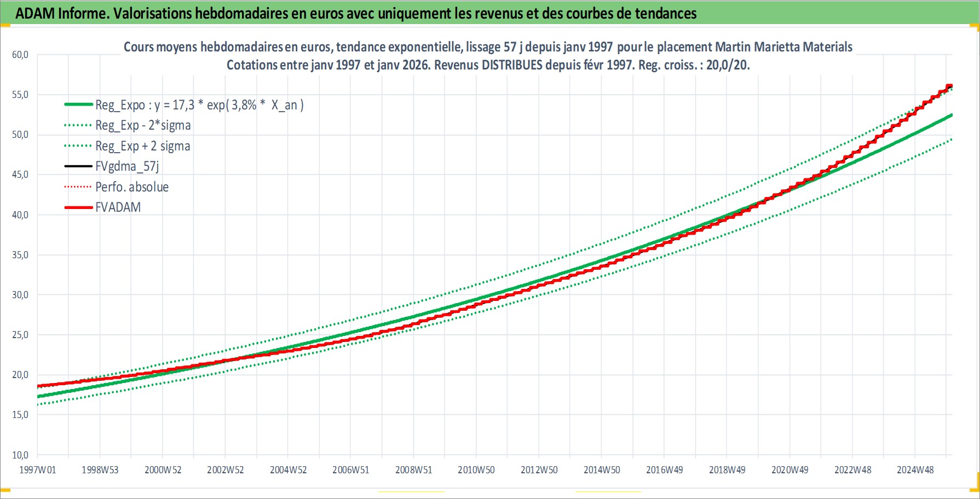Click the 50,0 y-axis label
This screenshot has width=980, height=499.
point(20,135)
